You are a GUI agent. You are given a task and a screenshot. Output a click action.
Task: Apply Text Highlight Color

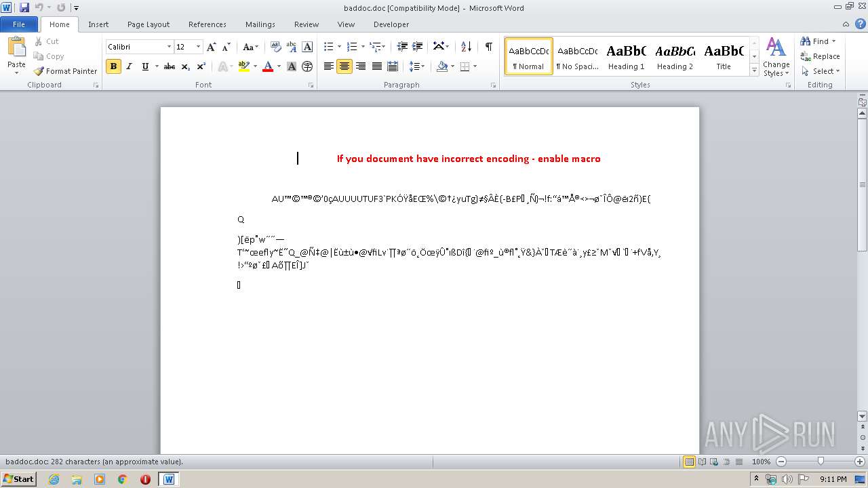pos(244,66)
